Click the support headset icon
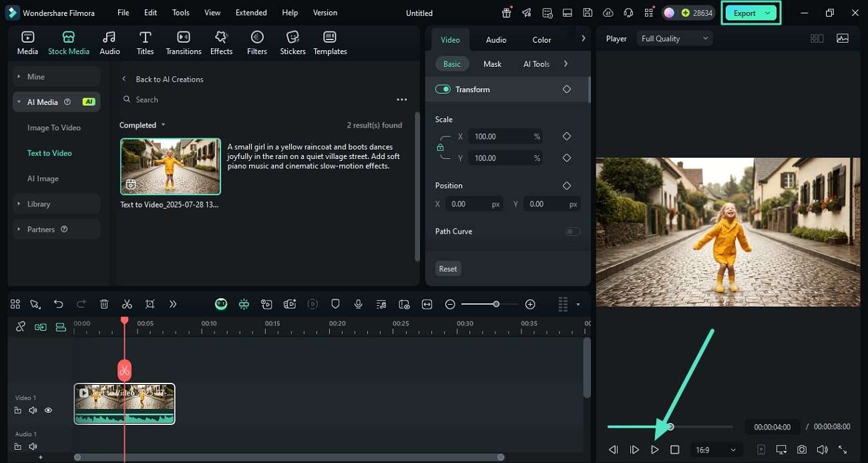 click(x=628, y=13)
